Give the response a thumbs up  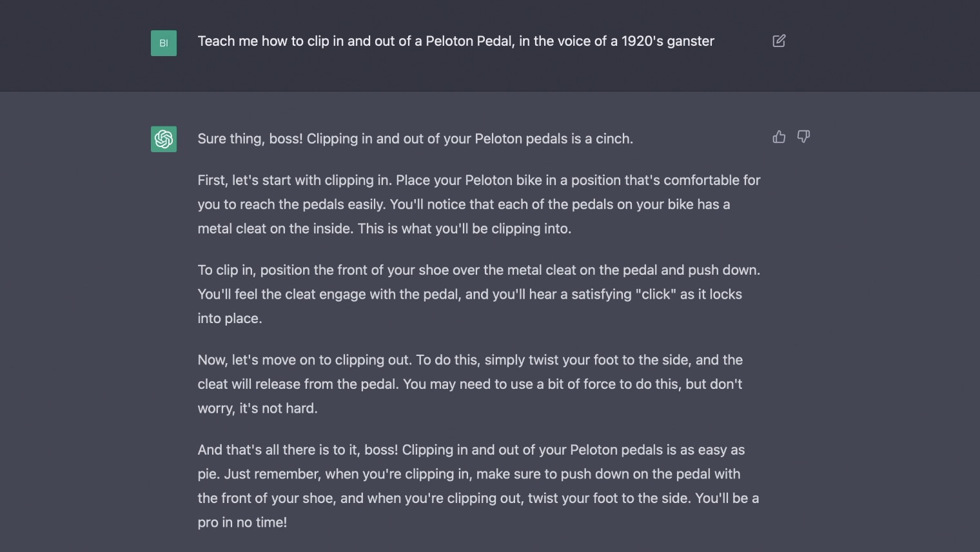point(779,137)
